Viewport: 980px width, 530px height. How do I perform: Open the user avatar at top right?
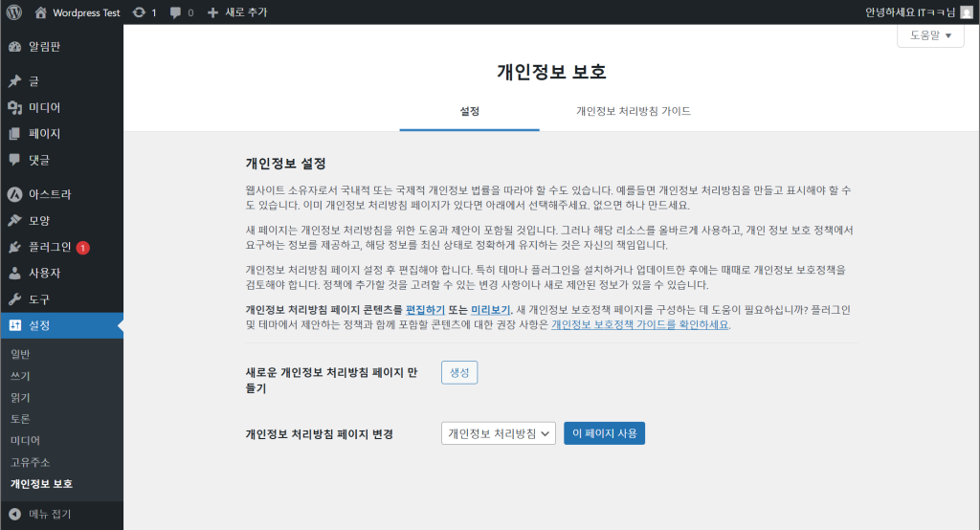click(x=967, y=12)
